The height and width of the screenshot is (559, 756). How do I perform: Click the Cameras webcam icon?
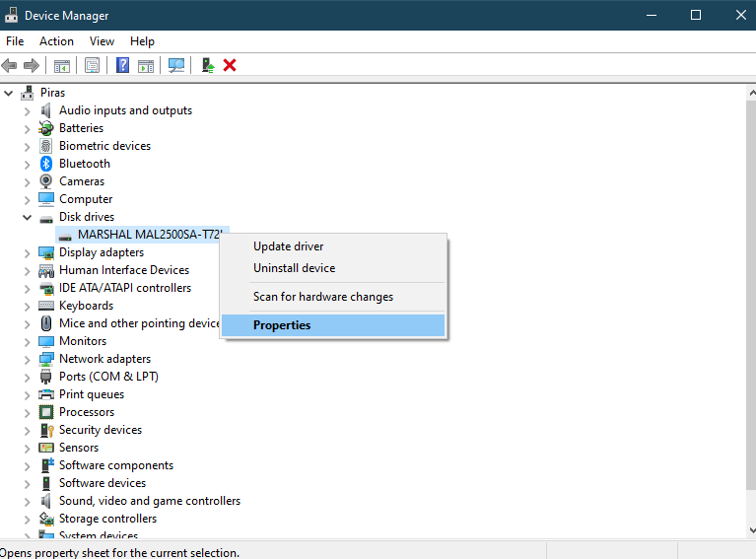[45, 181]
